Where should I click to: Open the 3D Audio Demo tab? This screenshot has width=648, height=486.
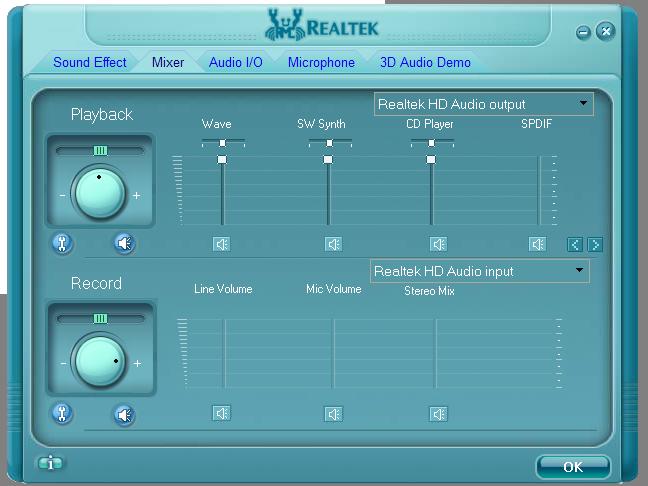coord(425,62)
